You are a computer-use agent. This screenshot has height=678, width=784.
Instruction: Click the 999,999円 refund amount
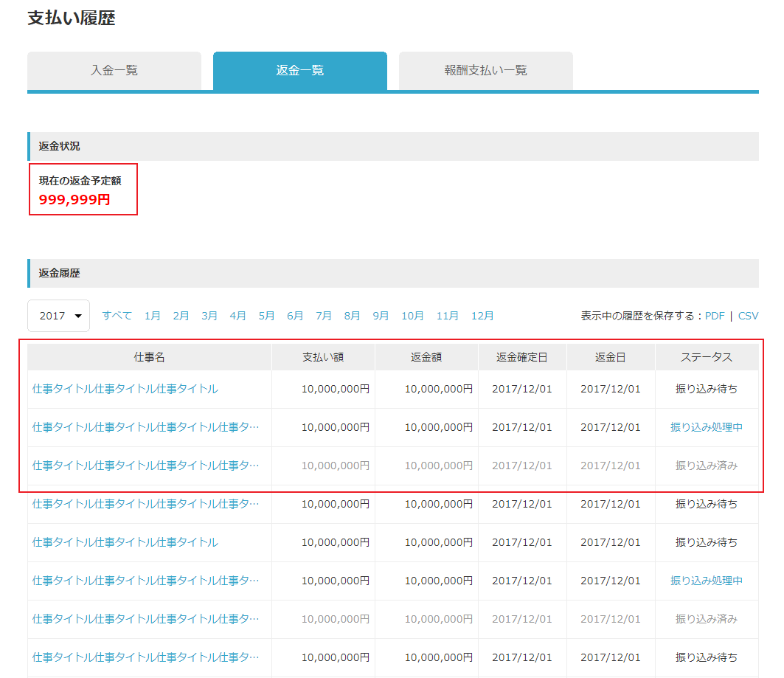74,199
